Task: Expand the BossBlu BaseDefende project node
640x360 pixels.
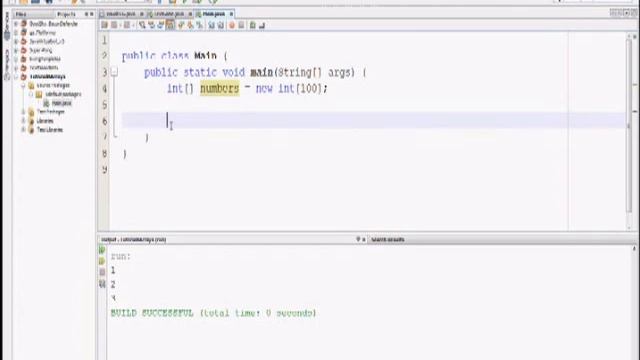Action: (x=16, y=24)
